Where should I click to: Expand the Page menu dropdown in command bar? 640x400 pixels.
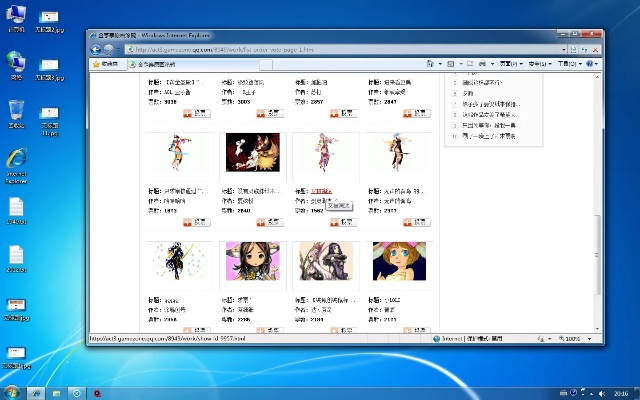(x=511, y=64)
